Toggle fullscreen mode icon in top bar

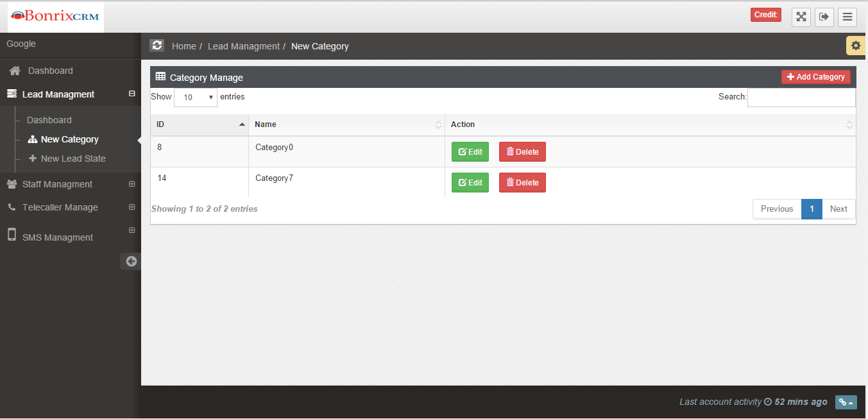coord(801,17)
